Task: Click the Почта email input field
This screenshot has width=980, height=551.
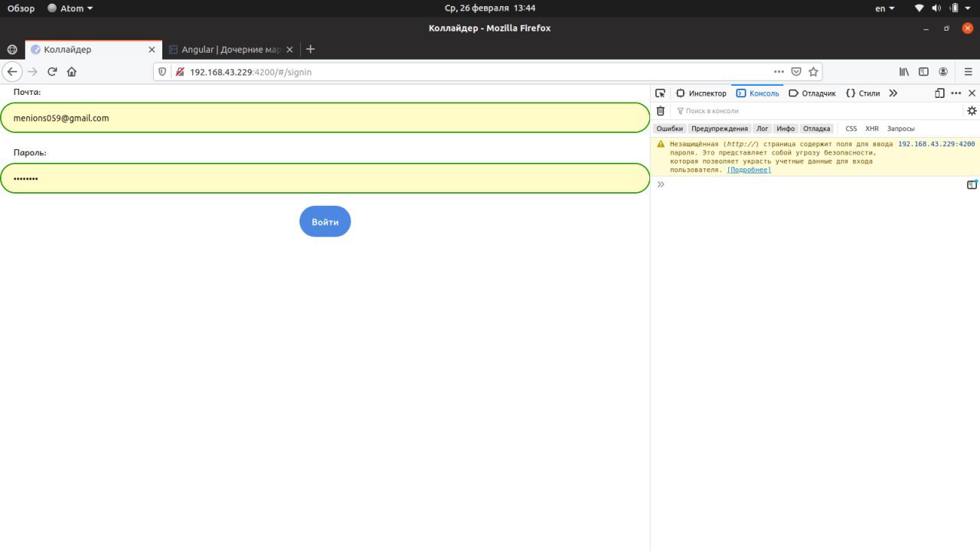Action: click(325, 118)
